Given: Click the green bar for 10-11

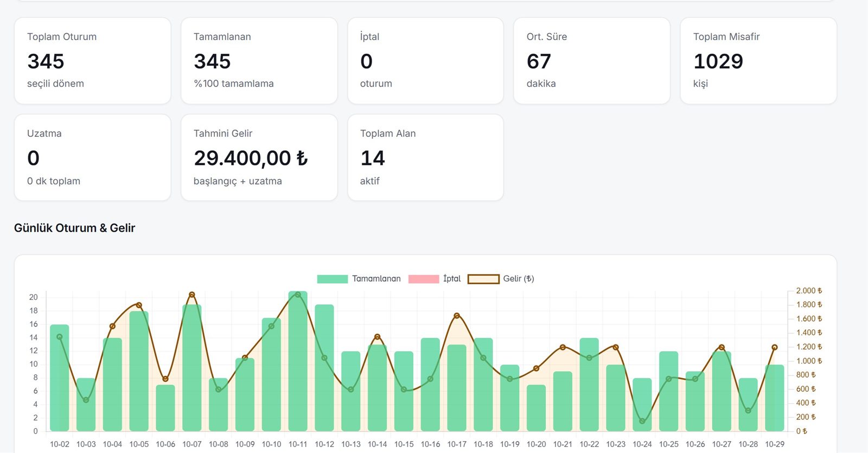Looking at the screenshot, I should pyautogui.click(x=298, y=361).
